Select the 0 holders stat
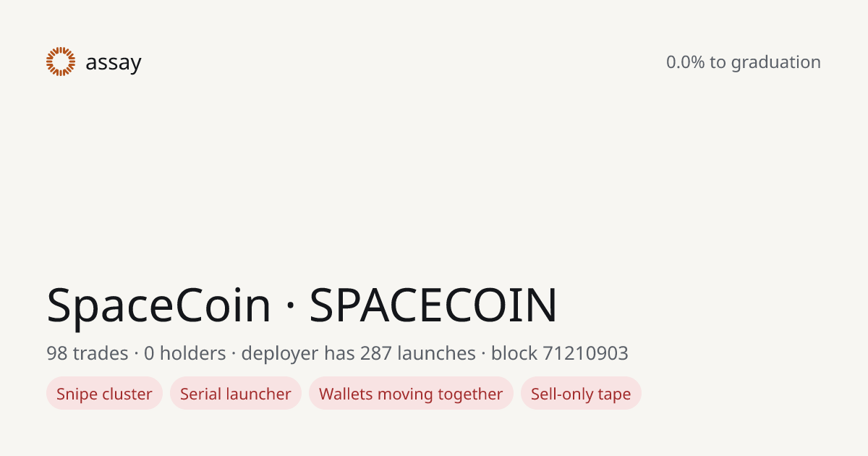 (185, 353)
